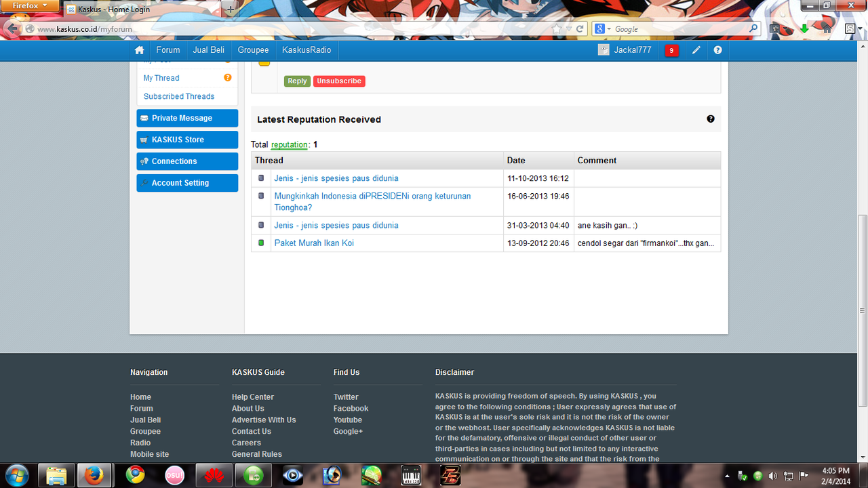Select the Kaskus - Home Login tab

(144, 9)
